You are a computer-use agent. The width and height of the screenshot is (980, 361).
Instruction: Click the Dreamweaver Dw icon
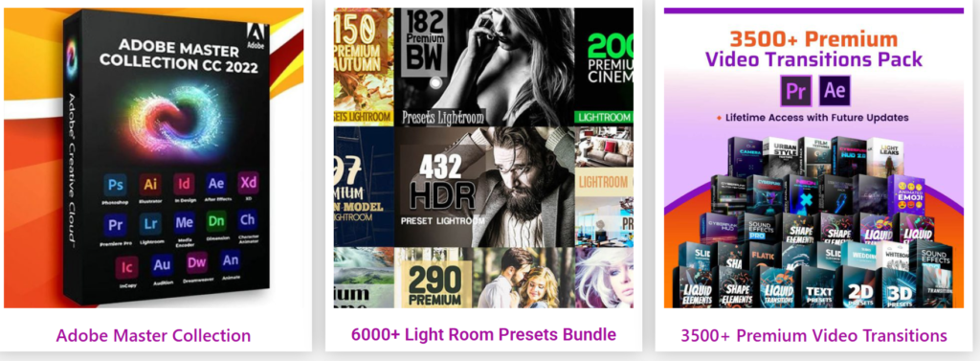tap(197, 262)
